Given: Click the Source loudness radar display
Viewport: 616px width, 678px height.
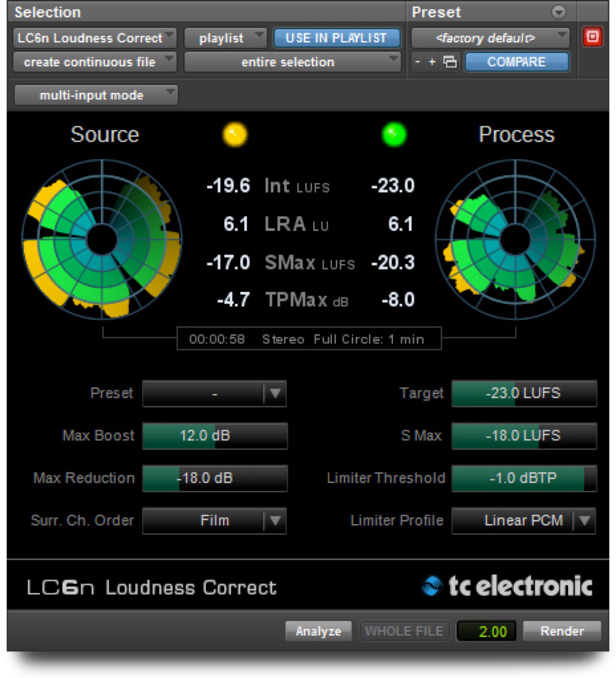Looking at the screenshot, I should pyautogui.click(x=102, y=239).
